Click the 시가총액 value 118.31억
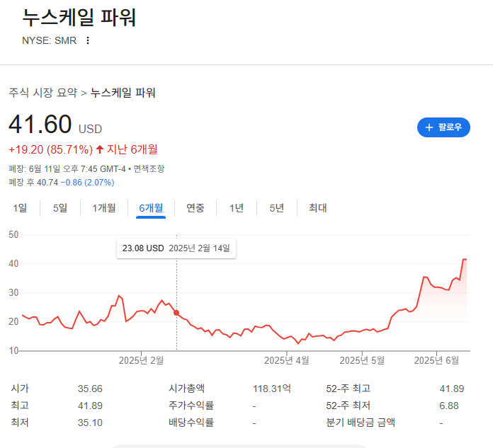 tap(272, 389)
